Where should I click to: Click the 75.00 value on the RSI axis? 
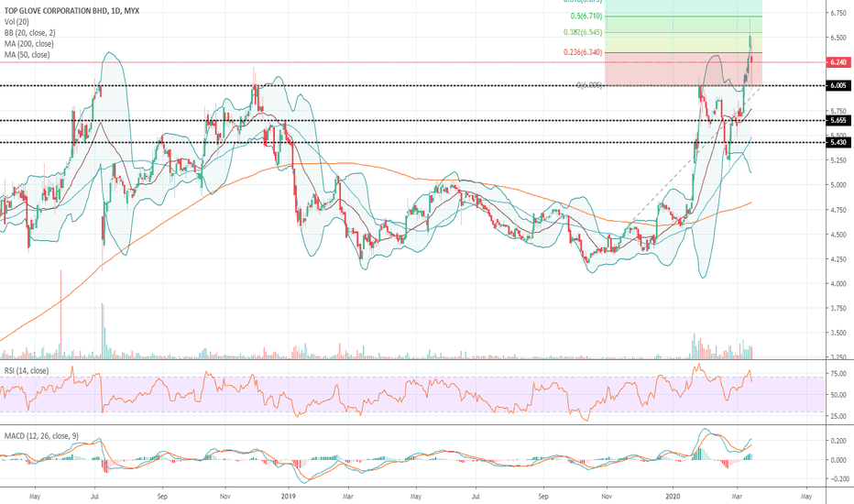(838, 374)
